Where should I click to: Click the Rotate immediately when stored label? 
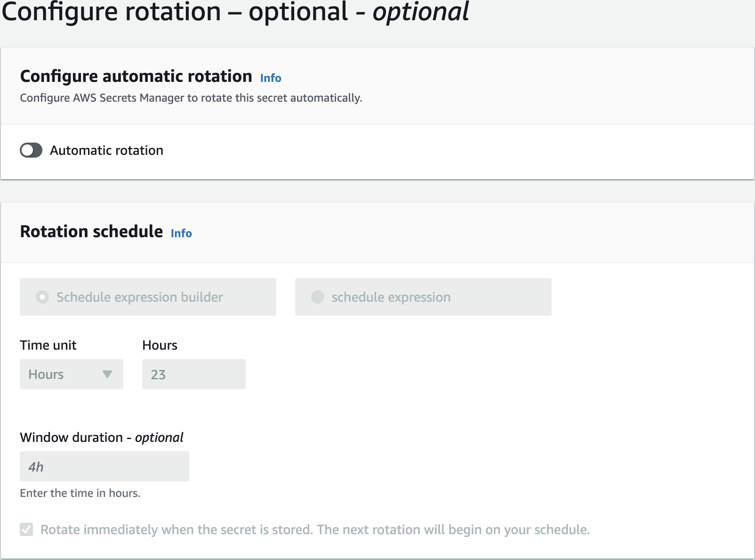pos(315,530)
